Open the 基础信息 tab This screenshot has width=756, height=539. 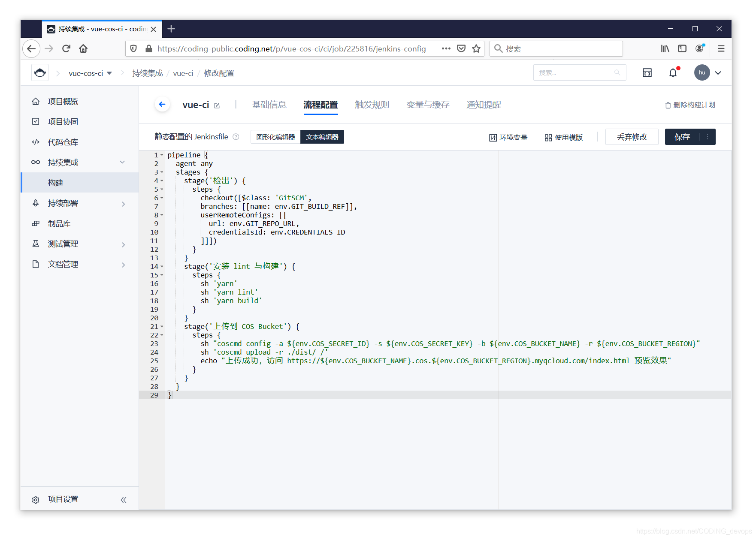coord(269,105)
